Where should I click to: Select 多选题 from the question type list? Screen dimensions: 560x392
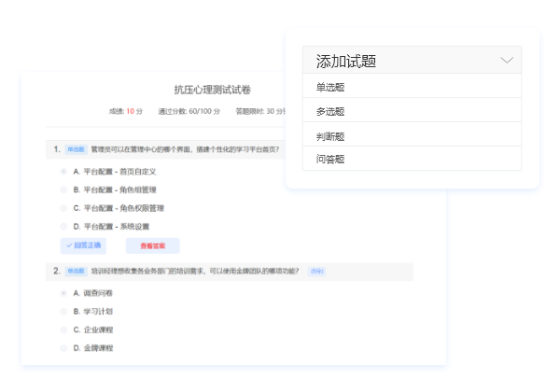tap(331, 111)
